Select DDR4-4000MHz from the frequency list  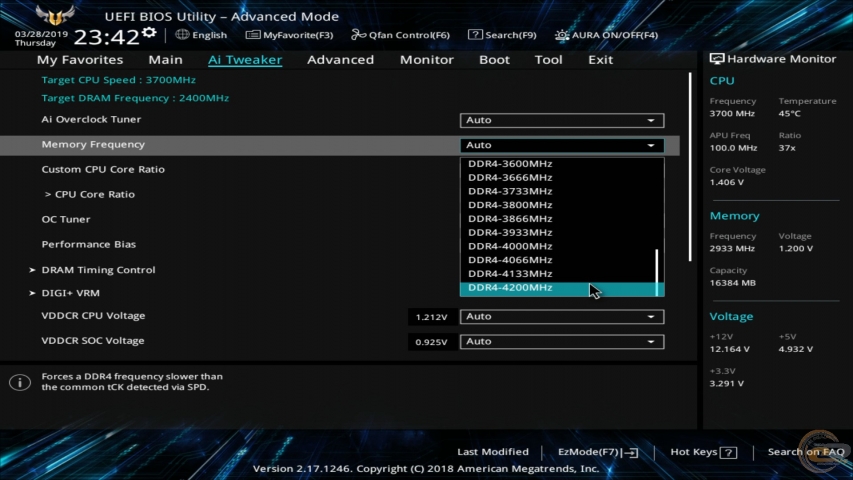click(x=510, y=246)
